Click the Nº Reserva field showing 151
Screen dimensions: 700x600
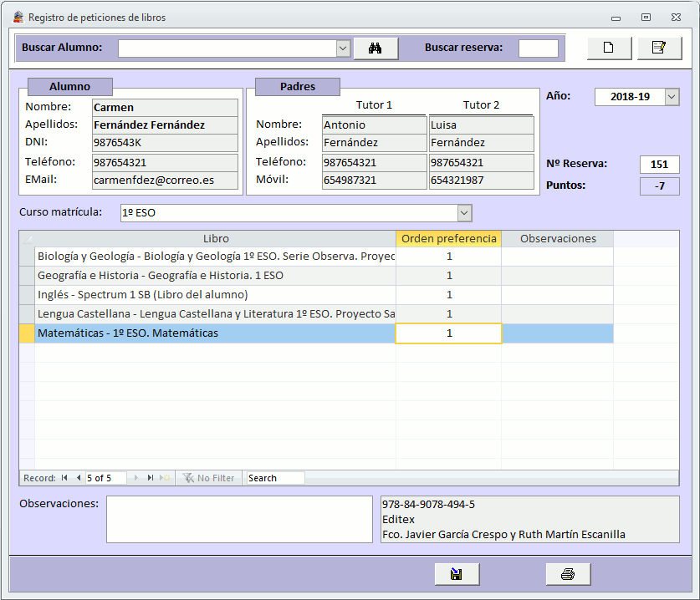click(659, 165)
